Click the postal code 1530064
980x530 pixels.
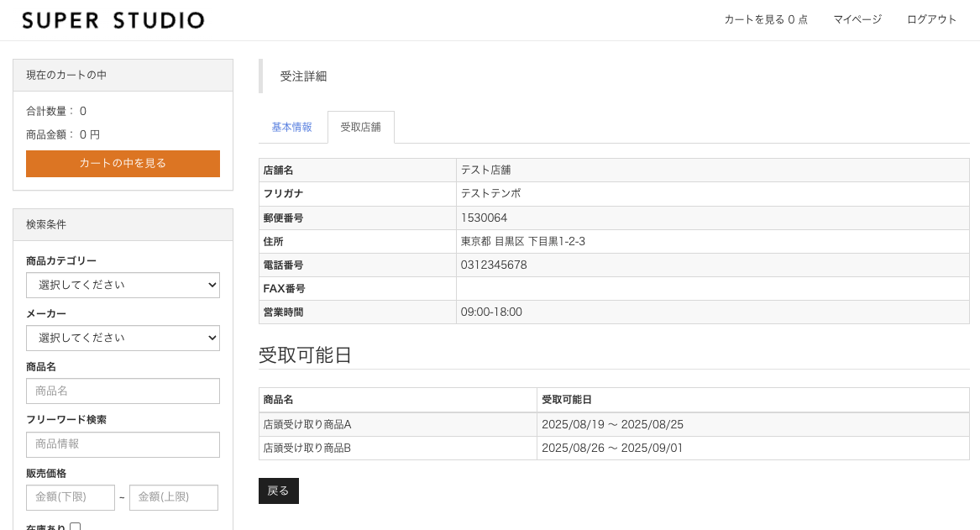click(x=484, y=218)
